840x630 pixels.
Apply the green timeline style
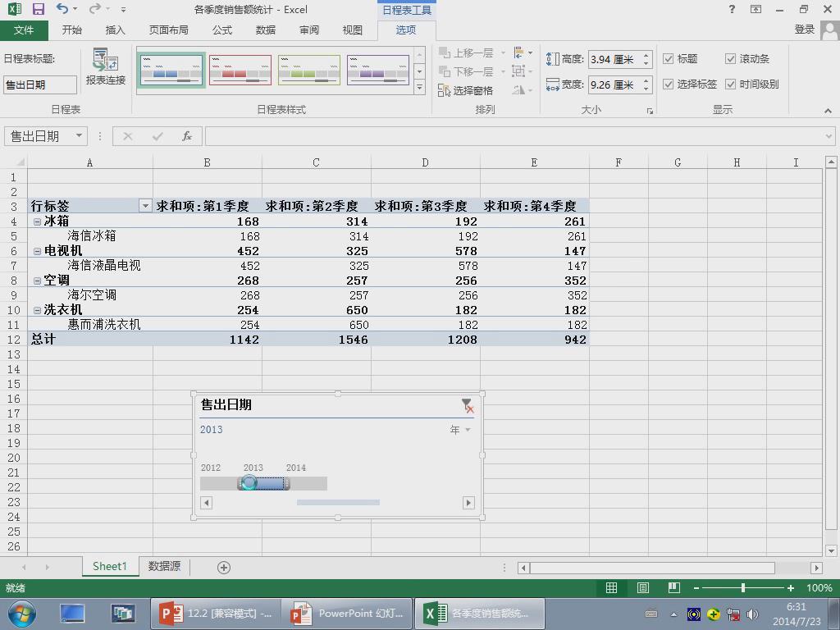309,70
